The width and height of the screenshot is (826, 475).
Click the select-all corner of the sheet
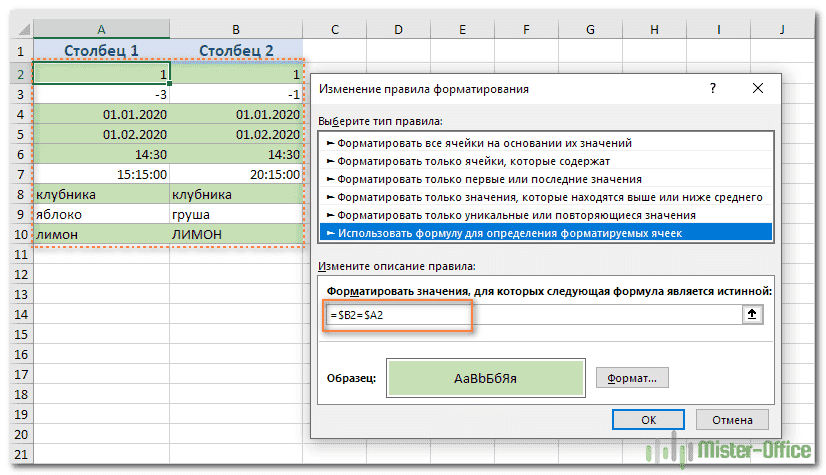(x=17, y=29)
